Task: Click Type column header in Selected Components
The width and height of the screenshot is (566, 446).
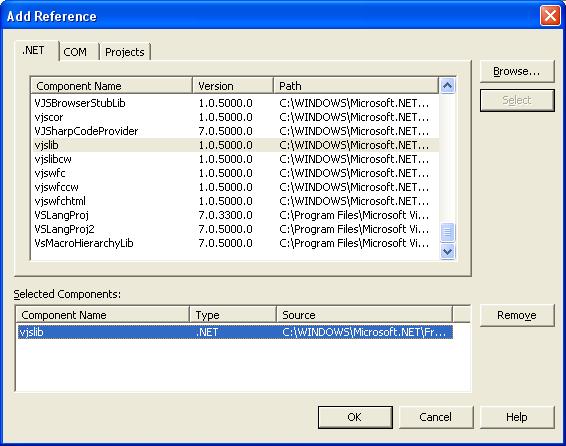Action: click(x=233, y=315)
